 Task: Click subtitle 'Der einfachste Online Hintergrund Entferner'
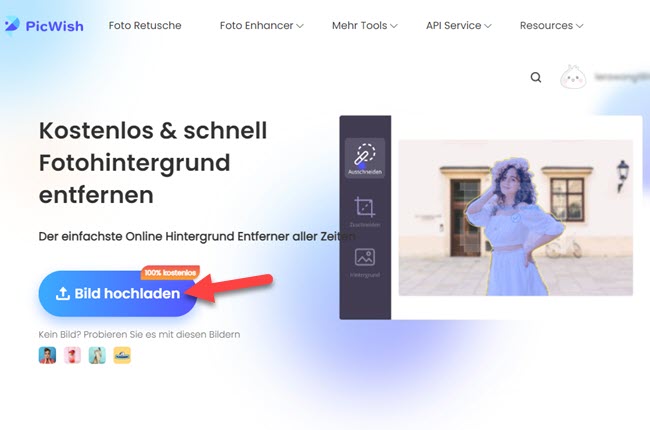pos(164,236)
